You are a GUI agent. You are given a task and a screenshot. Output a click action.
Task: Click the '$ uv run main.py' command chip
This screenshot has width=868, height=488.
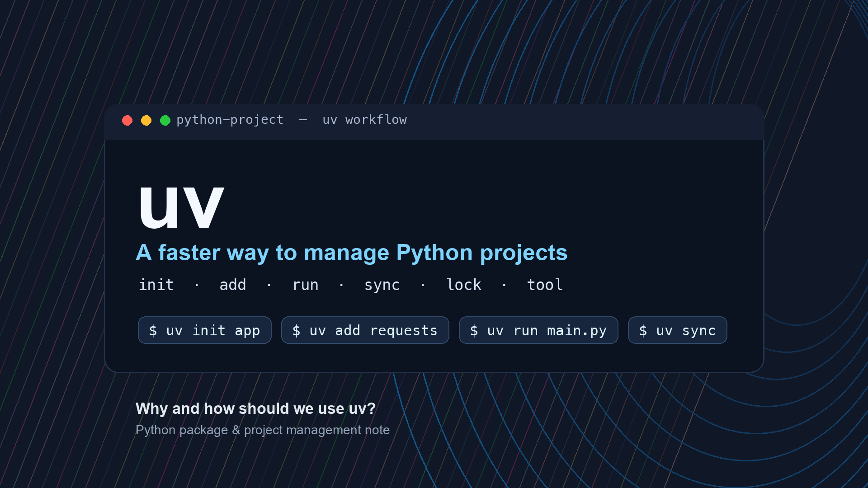[x=538, y=330]
